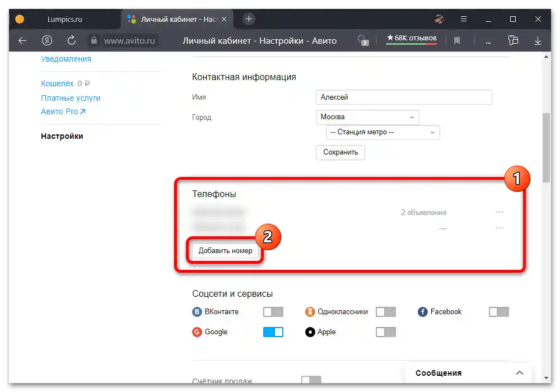This screenshot has height=392, width=560.
Task: Click the Добавить номер button
Action: pos(225,251)
